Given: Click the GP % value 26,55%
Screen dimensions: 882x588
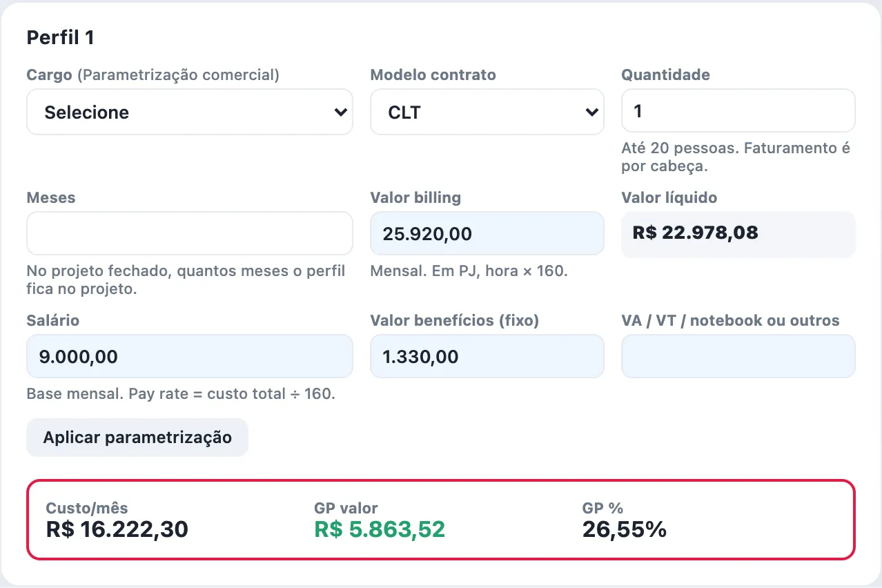Looking at the screenshot, I should (625, 529).
